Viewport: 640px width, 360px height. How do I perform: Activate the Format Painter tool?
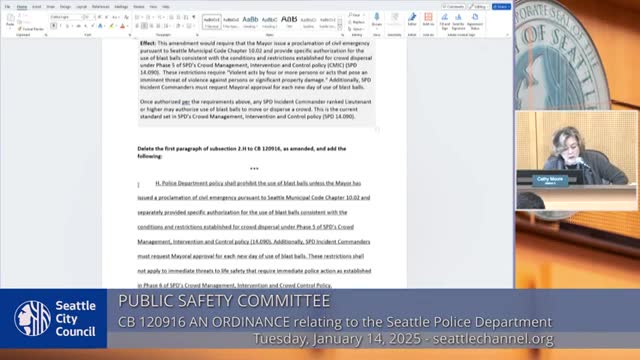pyautogui.click(x=31, y=29)
